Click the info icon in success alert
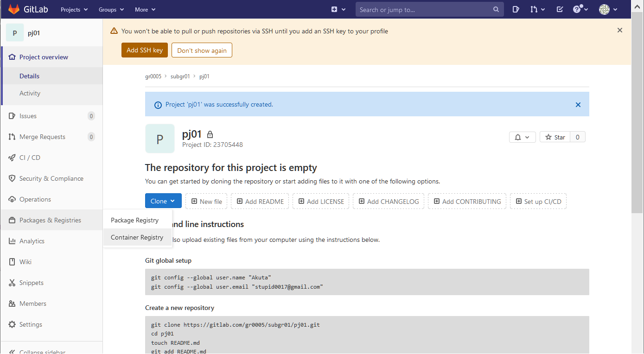Screen dimensions: 644x354 (x=158, y=105)
